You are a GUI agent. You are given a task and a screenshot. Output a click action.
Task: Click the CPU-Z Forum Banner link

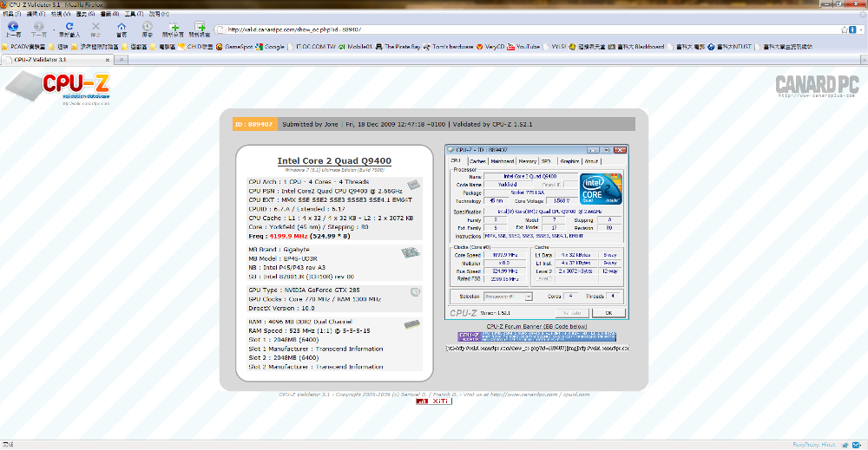point(536,326)
